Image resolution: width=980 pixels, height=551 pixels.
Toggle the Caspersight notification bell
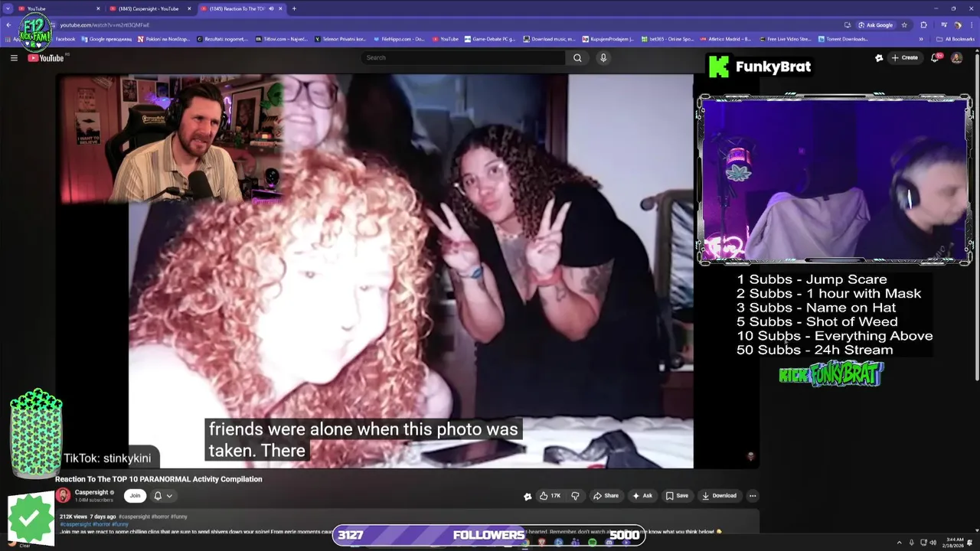(x=158, y=495)
